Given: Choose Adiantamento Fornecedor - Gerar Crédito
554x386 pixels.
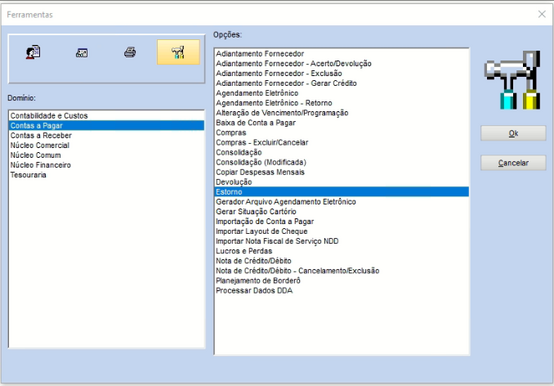Looking at the screenshot, I should 342,83.
